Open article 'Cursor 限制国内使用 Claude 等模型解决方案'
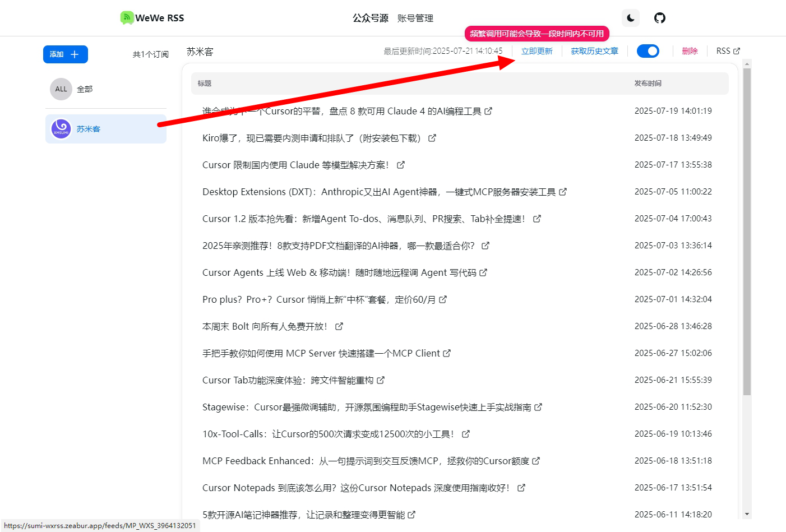 pos(295,165)
